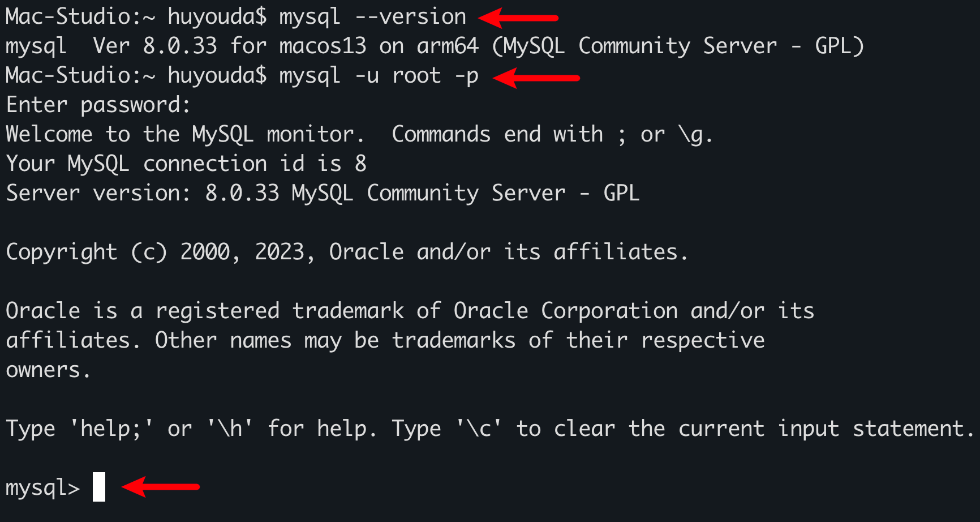The width and height of the screenshot is (980, 522).
Task: Click the 'Welcome to the MySQL monitor' text
Action: 184,135
